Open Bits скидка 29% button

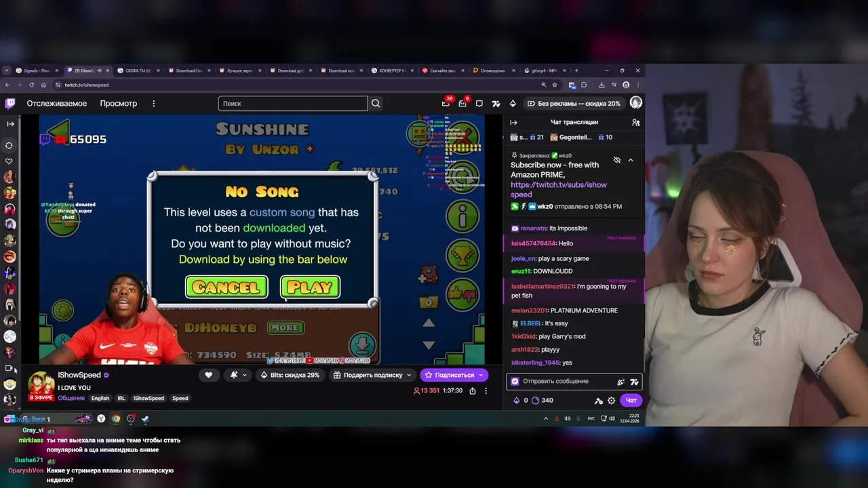click(290, 375)
